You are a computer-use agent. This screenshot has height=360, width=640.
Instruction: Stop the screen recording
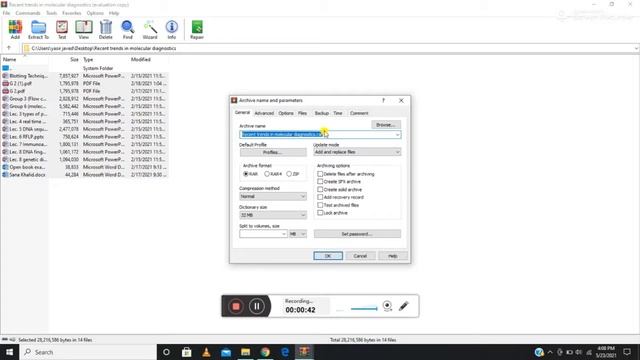(236, 306)
